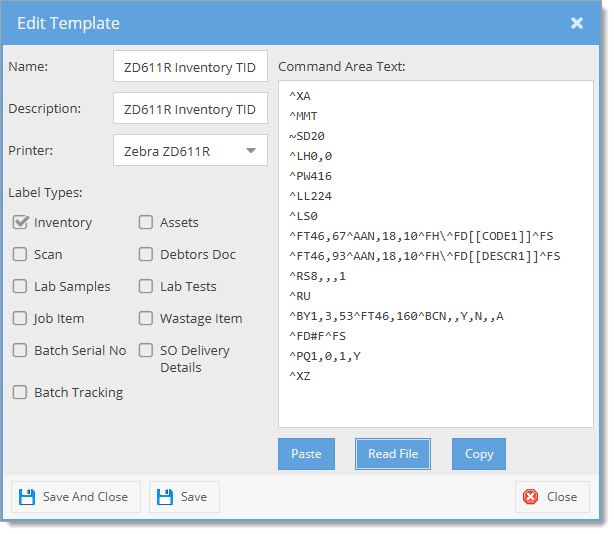Click the Paste button
Viewport: 614px width, 534px height.
[x=306, y=454]
